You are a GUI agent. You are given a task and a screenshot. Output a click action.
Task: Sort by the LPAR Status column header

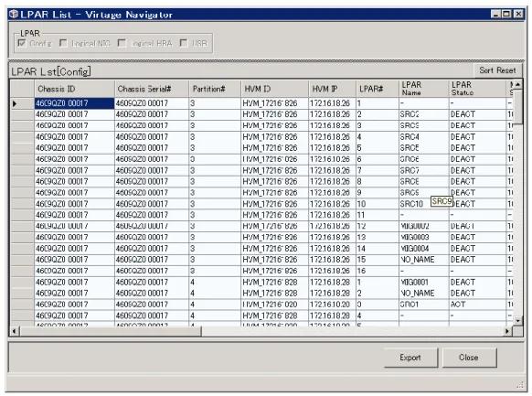coord(477,89)
